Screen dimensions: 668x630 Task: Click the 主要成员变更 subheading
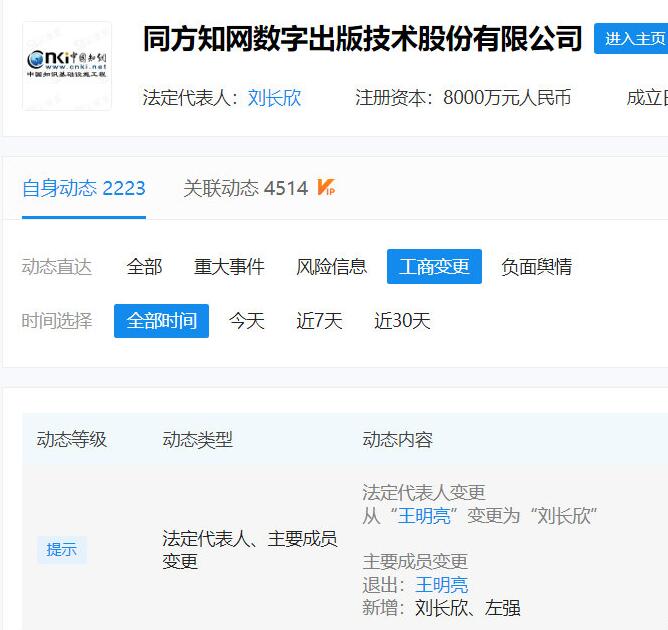click(x=415, y=562)
